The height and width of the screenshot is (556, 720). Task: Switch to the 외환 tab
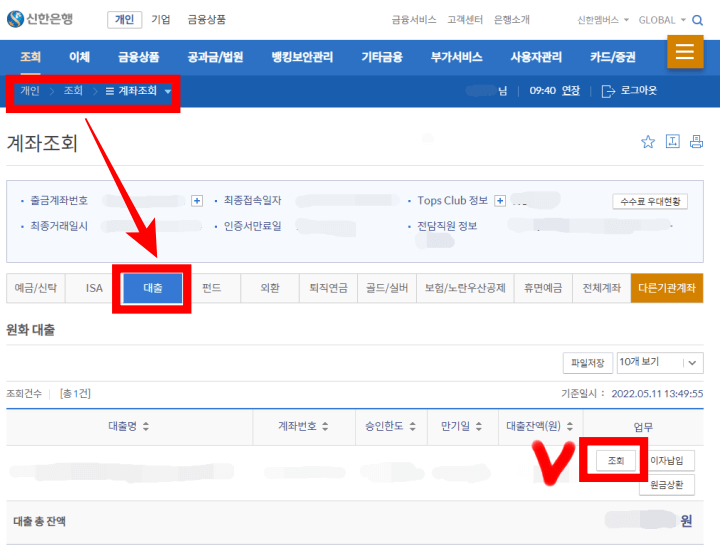(x=270, y=288)
